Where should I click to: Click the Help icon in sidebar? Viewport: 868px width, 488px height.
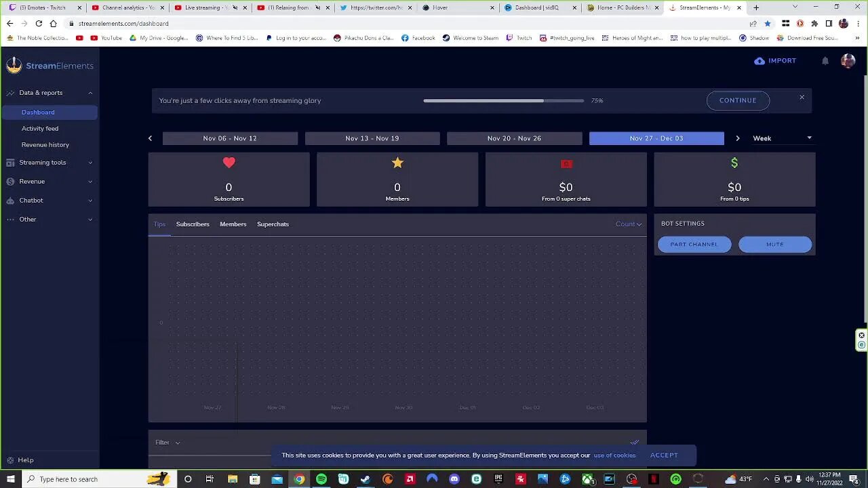tap(10, 460)
